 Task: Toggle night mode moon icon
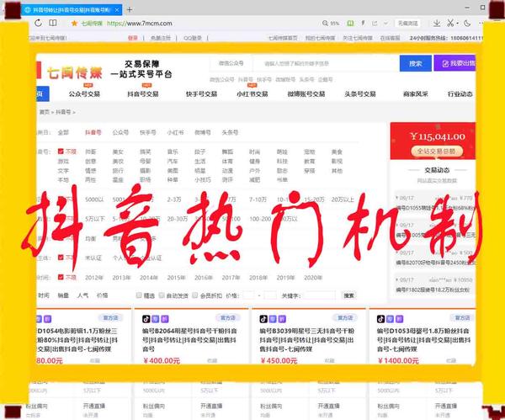[468, 24]
